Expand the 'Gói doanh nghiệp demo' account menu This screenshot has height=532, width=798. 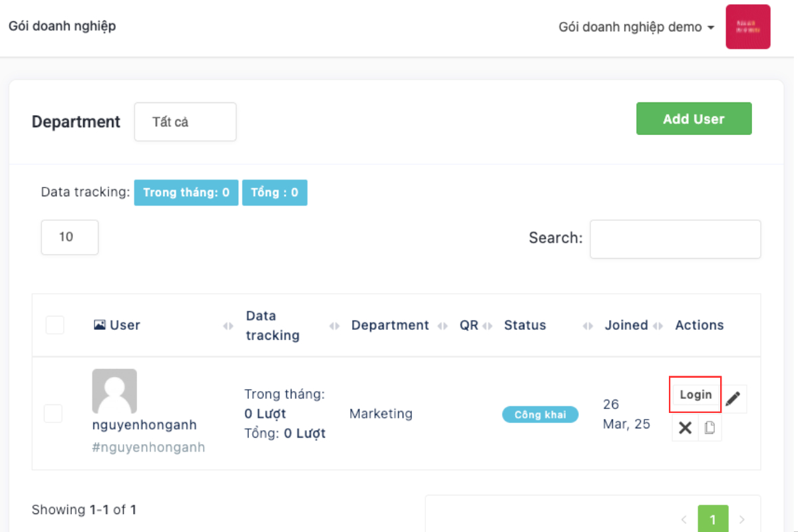636,27
